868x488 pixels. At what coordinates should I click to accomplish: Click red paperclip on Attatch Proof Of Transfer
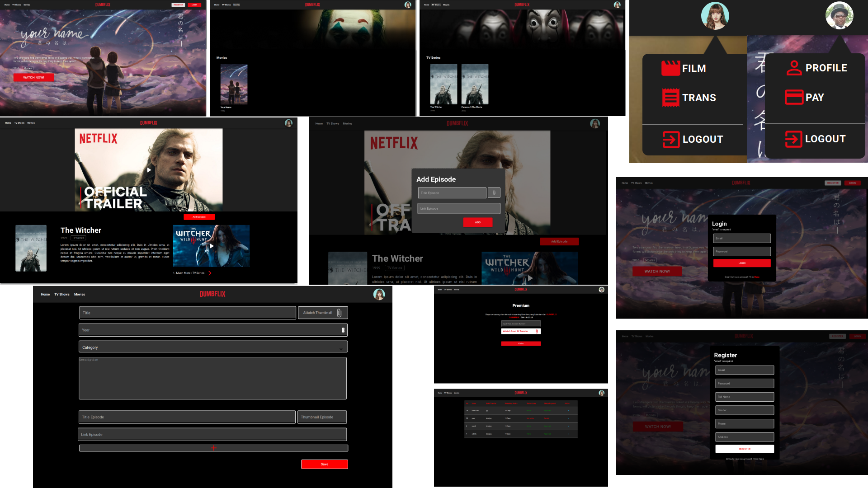(537, 331)
